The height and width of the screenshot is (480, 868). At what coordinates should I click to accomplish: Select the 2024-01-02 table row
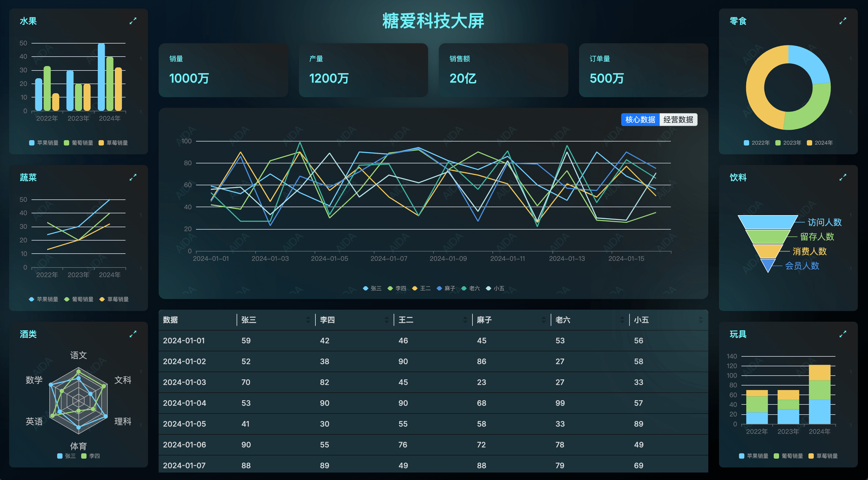click(x=433, y=361)
